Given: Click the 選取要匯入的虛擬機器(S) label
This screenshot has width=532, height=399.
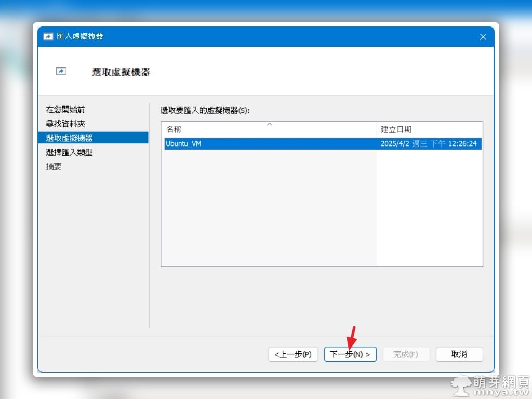Looking at the screenshot, I should (x=205, y=110).
